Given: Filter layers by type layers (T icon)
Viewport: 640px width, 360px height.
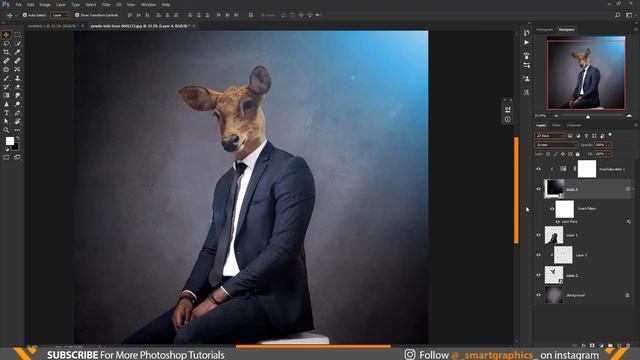Looking at the screenshot, I should point(586,136).
